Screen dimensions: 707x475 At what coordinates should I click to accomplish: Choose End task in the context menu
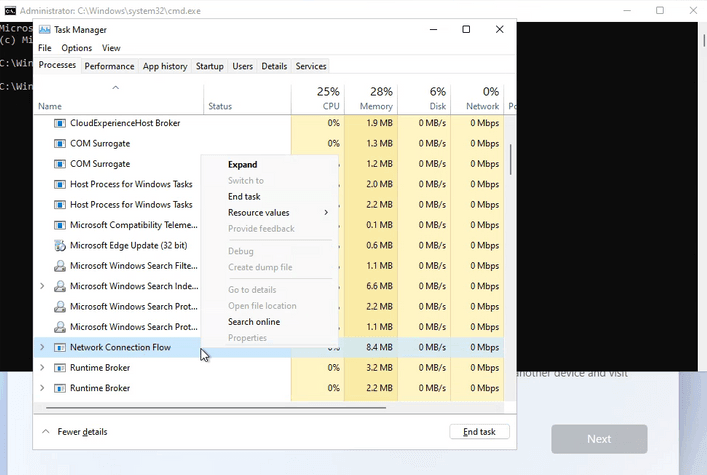[x=244, y=197]
